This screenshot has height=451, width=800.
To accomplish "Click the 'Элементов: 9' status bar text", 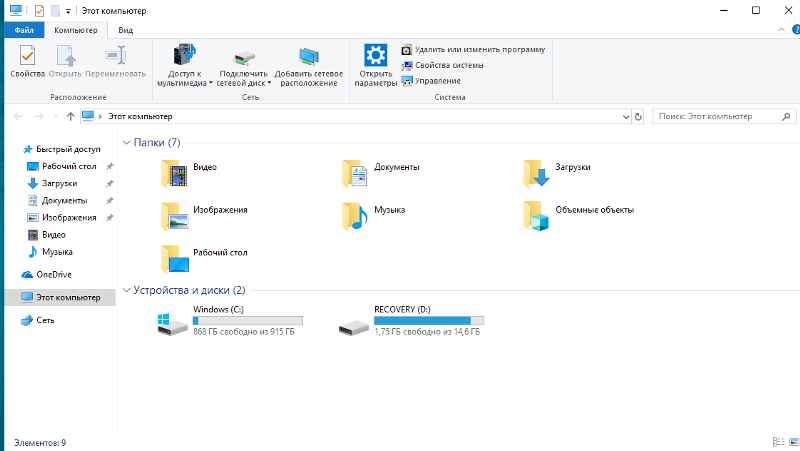I will click(x=40, y=443).
